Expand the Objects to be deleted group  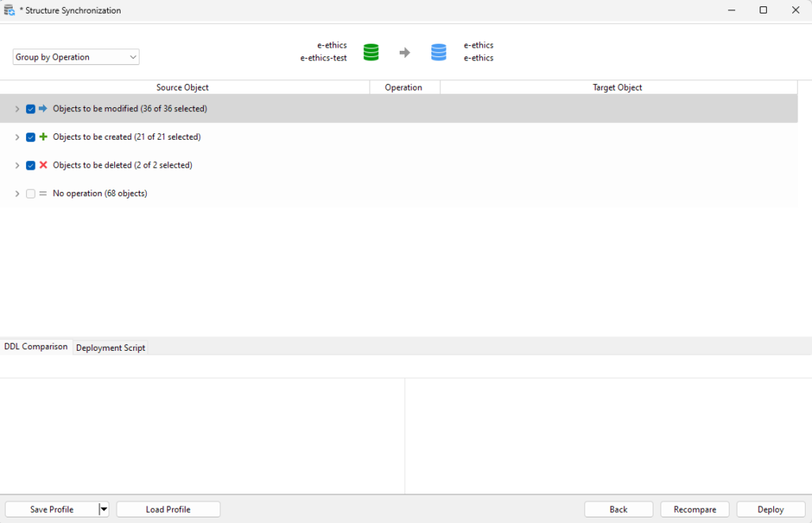click(x=17, y=165)
